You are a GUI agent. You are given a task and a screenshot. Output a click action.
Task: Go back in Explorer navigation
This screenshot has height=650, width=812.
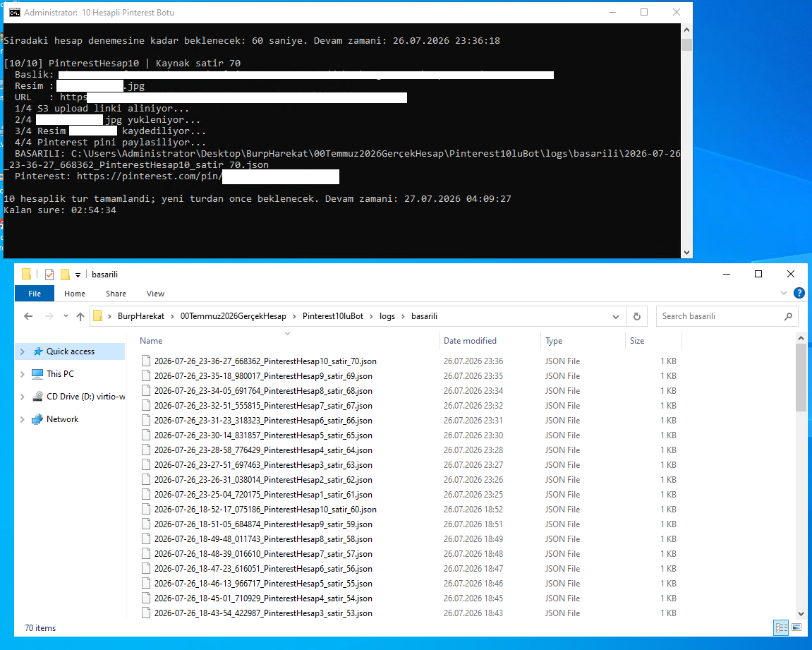click(x=28, y=316)
